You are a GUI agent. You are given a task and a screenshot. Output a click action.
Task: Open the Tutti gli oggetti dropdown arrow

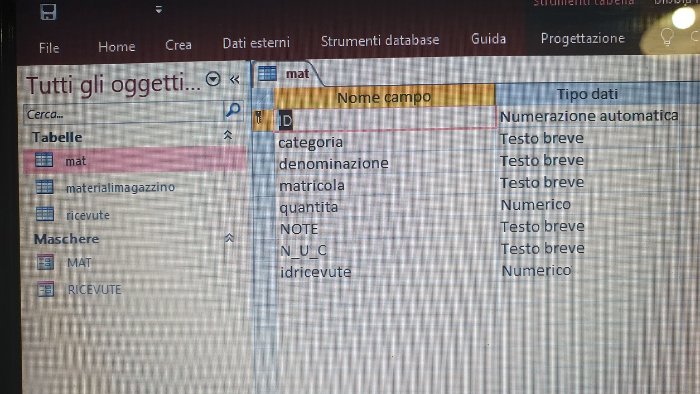[213, 79]
